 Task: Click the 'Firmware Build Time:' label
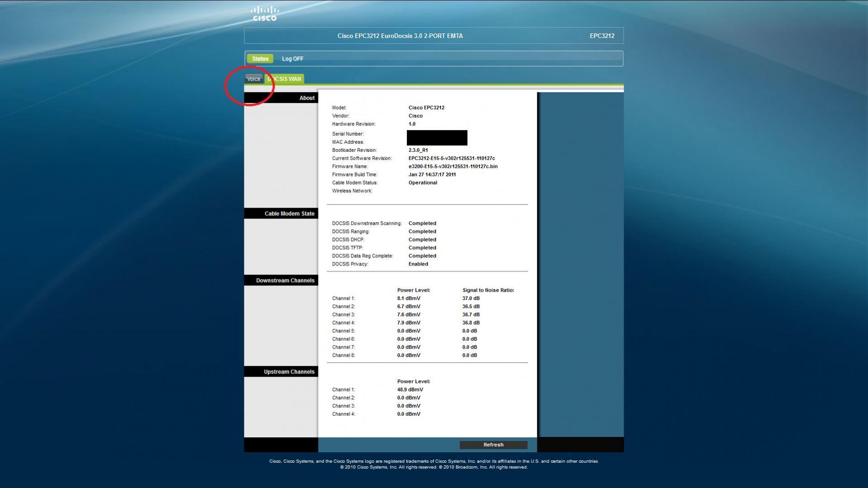click(355, 175)
